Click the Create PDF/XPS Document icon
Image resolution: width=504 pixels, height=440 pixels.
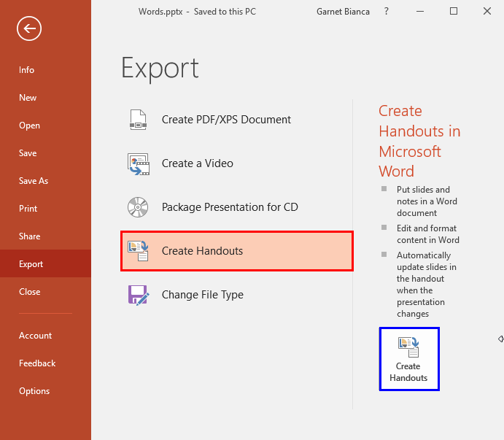138,120
